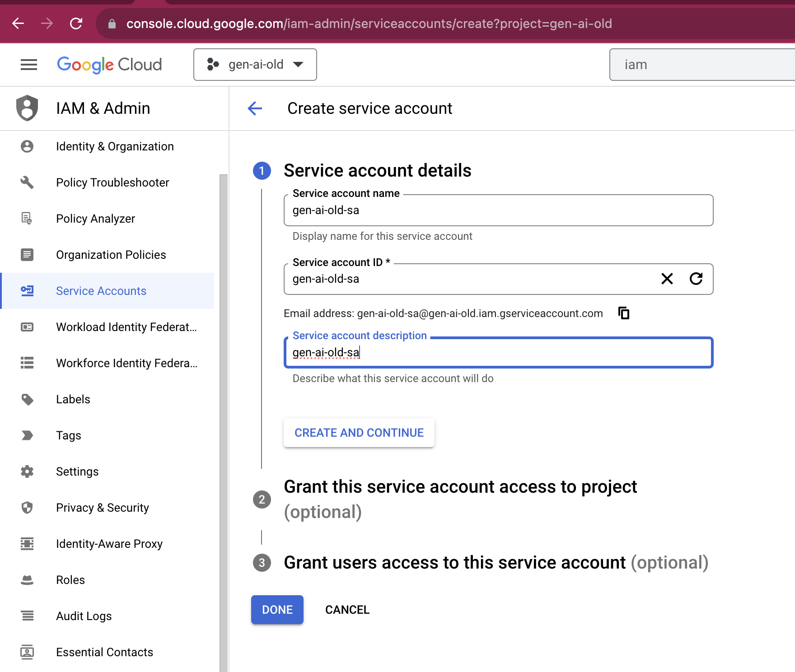Expand the Grant service account access section

coord(460,486)
